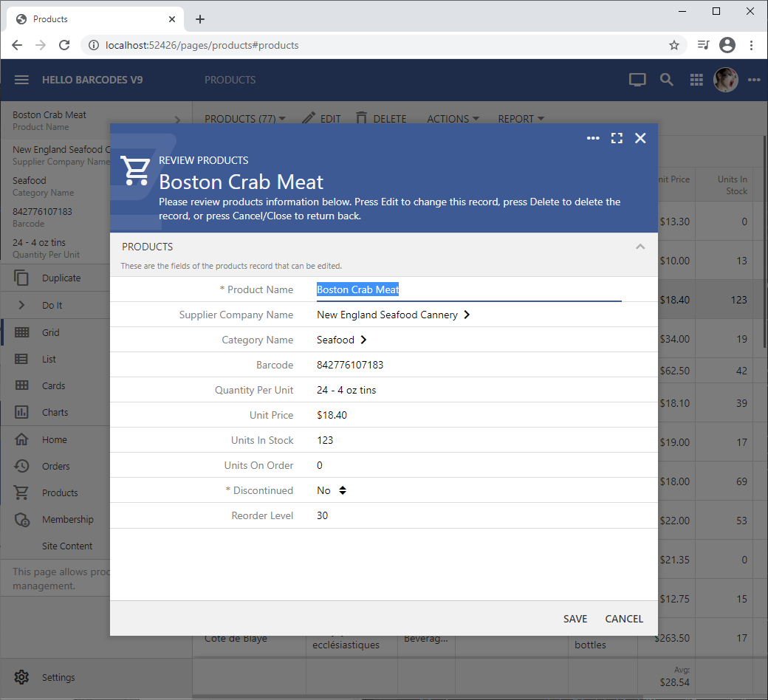Click the Cancel button
This screenshot has width=768, height=700.
click(624, 619)
